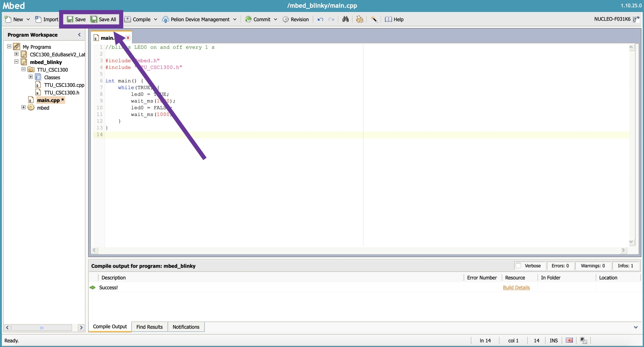Switch to the Find Results tab
644x347 pixels.
coord(149,327)
